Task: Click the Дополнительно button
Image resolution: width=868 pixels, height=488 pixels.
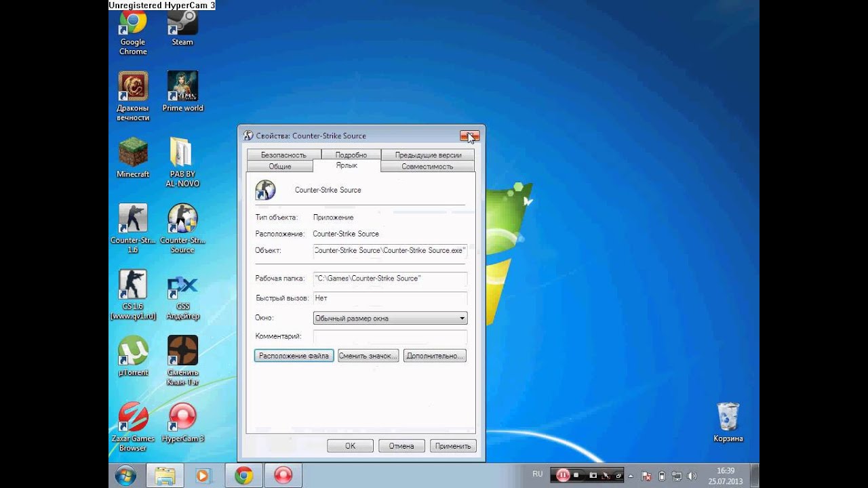Action: (x=435, y=356)
